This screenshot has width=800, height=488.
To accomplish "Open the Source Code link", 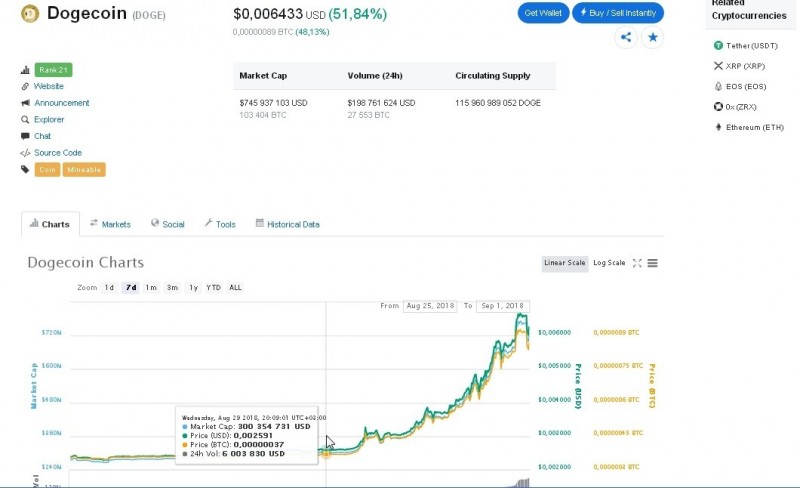I will [x=58, y=153].
